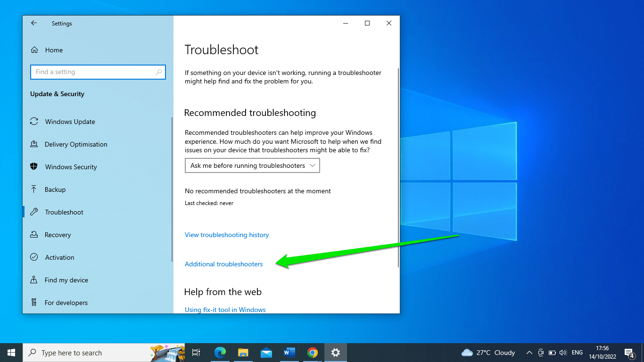The height and width of the screenshot is (362, 644).
Task: Click the back arrow in Settings
Action: pyautogui.click(x=34, y=23)
